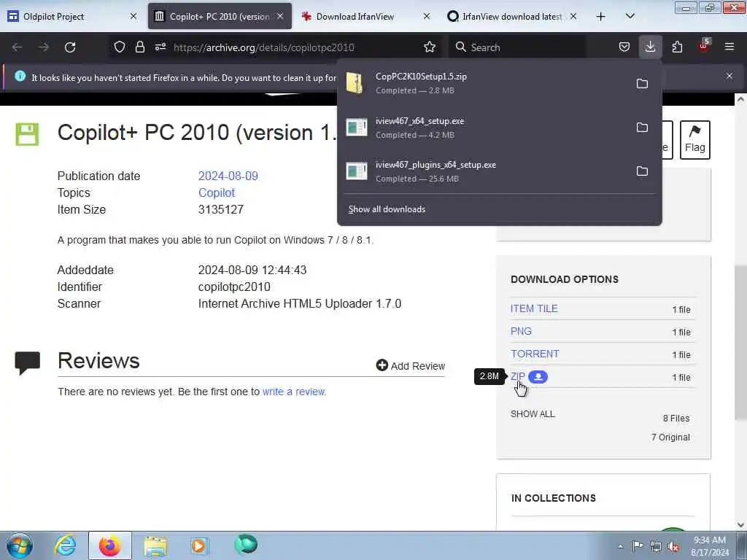
Task: Open the Copilot topic link
Action: [x=216, y=192]
